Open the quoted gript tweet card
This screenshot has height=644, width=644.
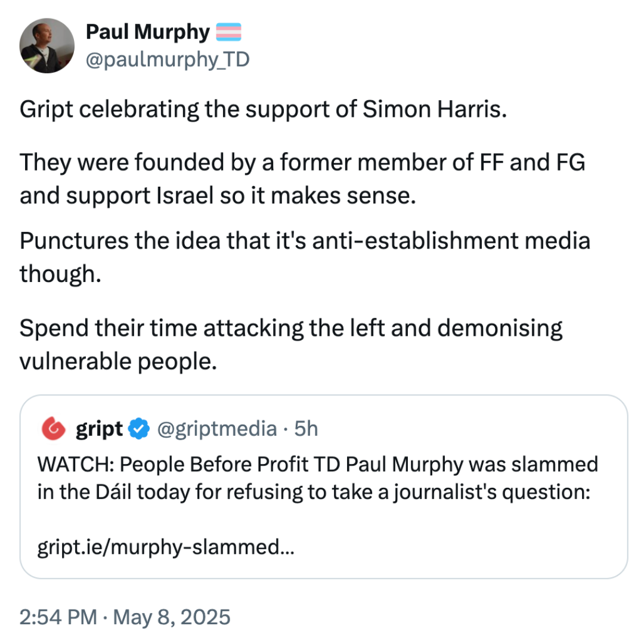click(x=324, y=487)
